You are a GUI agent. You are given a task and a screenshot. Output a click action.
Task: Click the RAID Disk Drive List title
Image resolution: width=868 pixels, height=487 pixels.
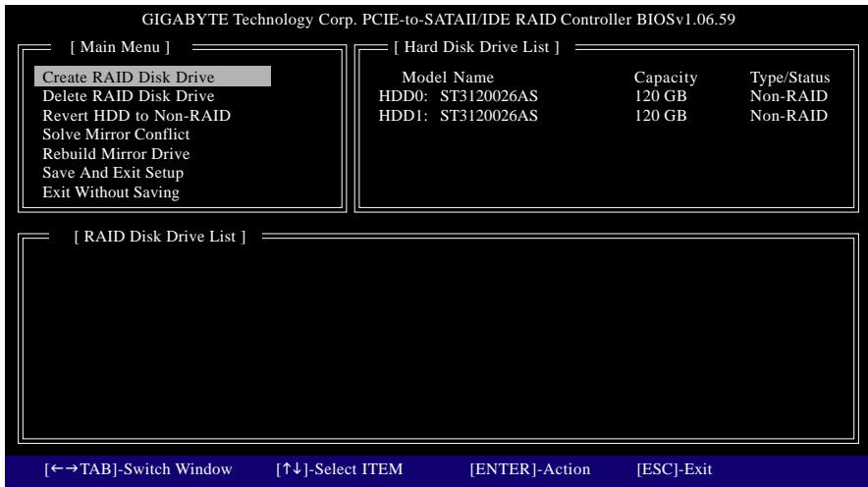[x=160, y=237]
